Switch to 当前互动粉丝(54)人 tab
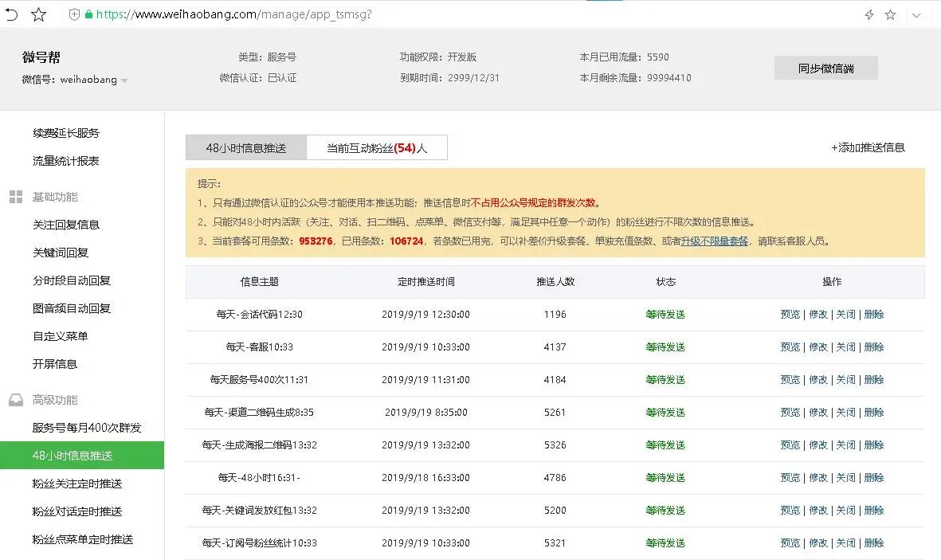 click(x=377, y=147)
